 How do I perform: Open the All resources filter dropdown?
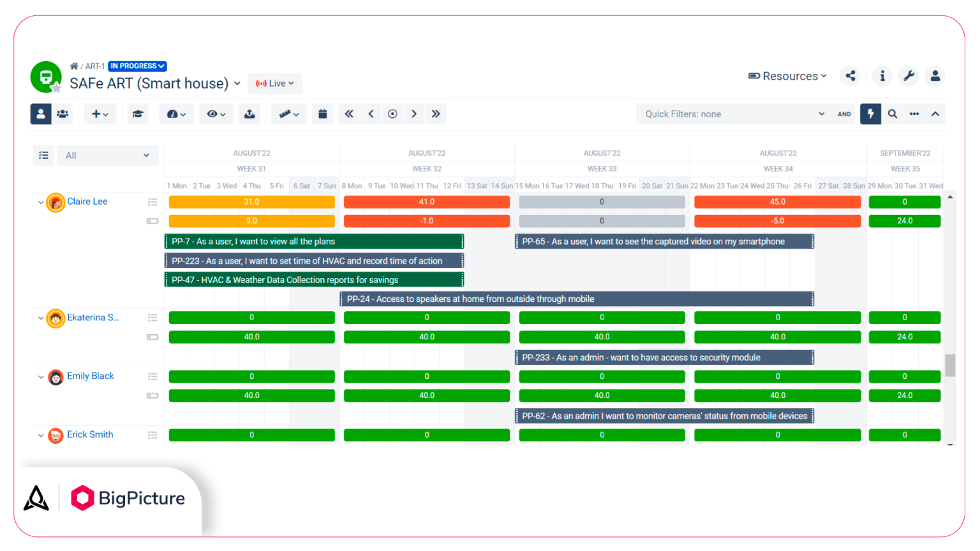point(108,155)
